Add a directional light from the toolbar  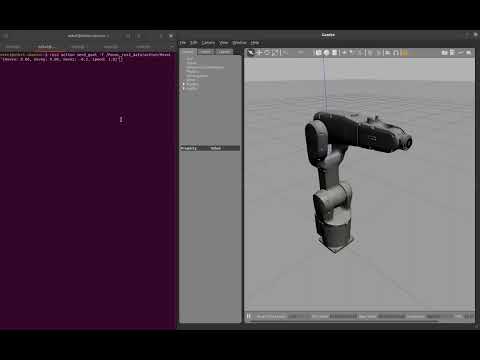[360, 53]
